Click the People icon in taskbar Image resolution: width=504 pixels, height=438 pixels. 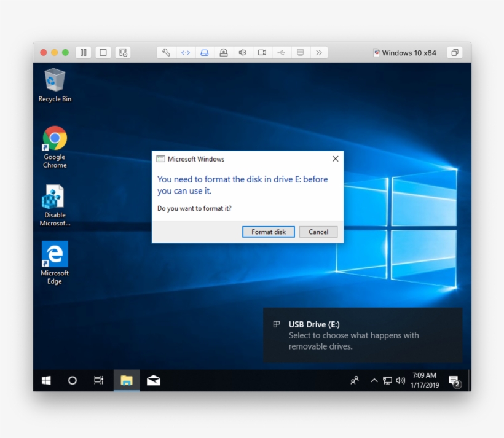(355, 380)
